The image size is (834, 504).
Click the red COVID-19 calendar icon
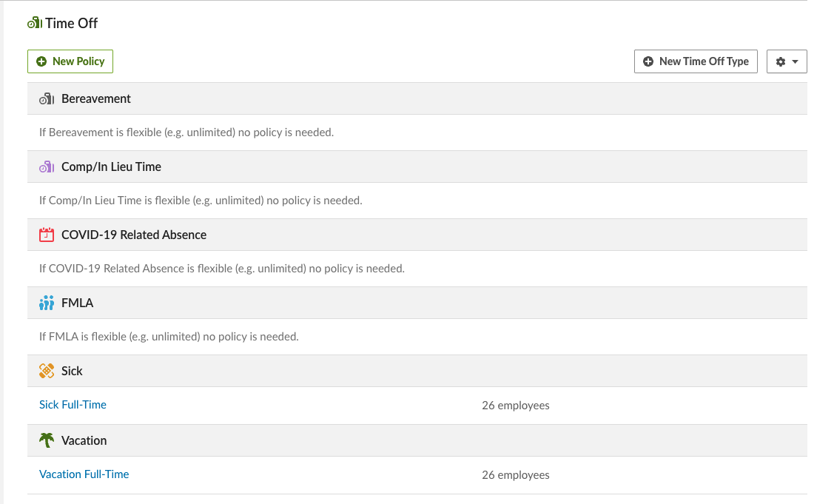(47, 235)
